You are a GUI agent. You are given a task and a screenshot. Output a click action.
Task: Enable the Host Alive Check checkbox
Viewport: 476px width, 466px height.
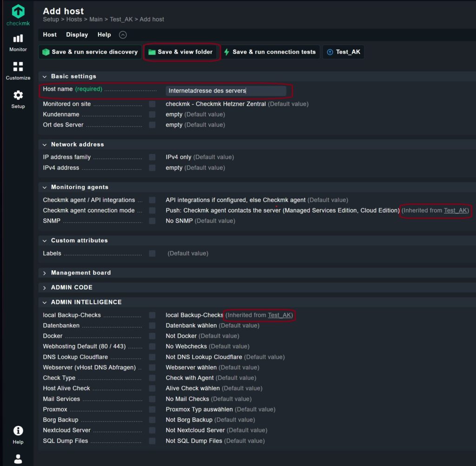click(x=152, y=388)
